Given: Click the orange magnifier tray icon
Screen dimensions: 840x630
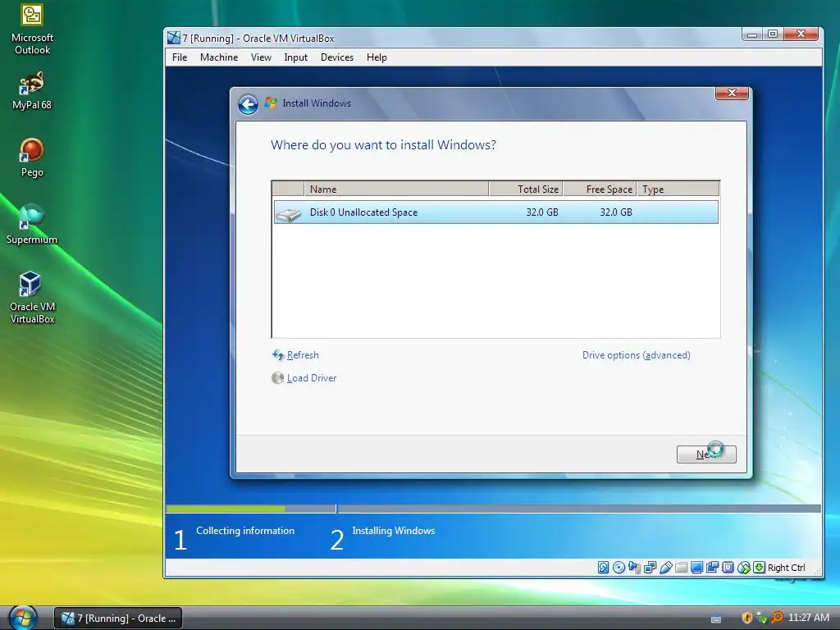Looking at the screenshot, I should (x=776, y=618).
